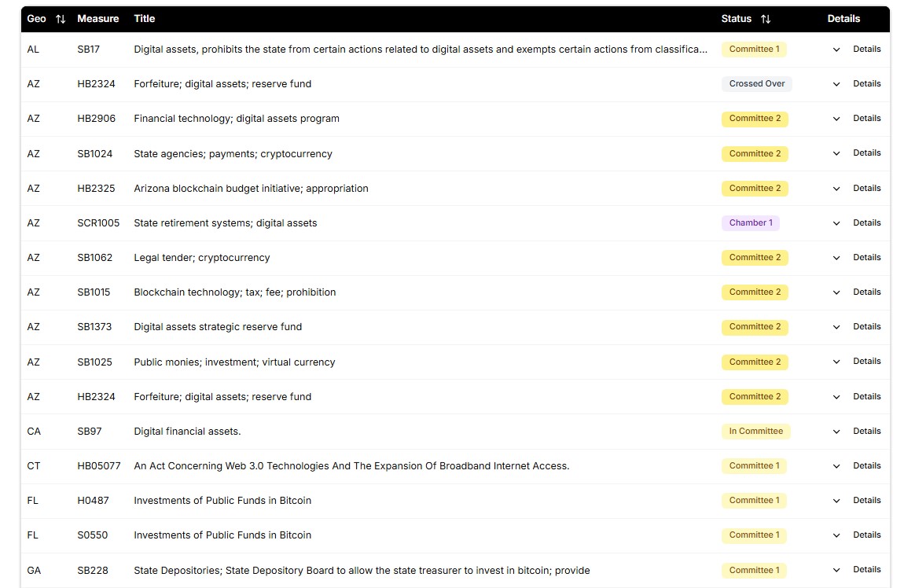The image size is (904, 588).
Task: Click the Geo column header label
Action: [36, 18]
